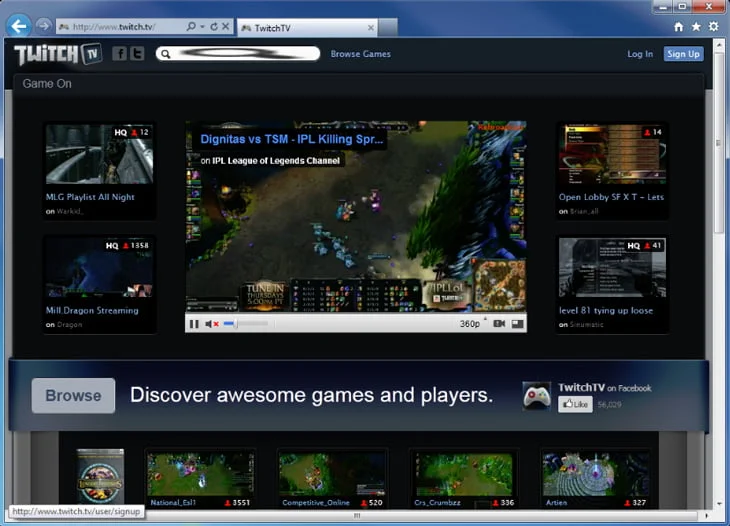Open the Browse Games link

point(360,54)
